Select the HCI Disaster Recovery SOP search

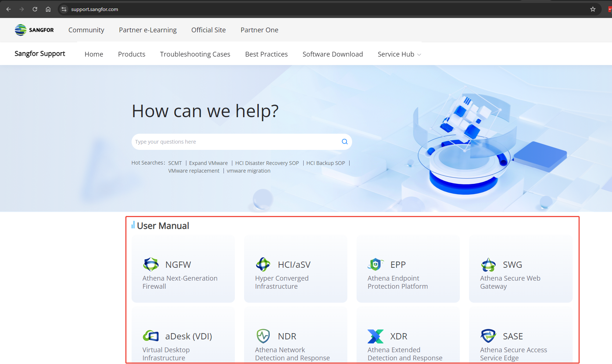click(267, 163)
